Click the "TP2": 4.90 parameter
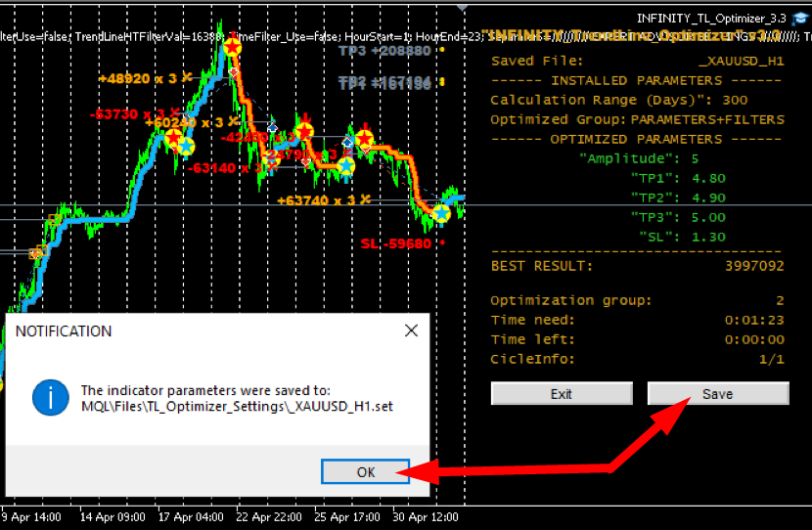This screenshot has width=812, height=530. tap(678, 198)
